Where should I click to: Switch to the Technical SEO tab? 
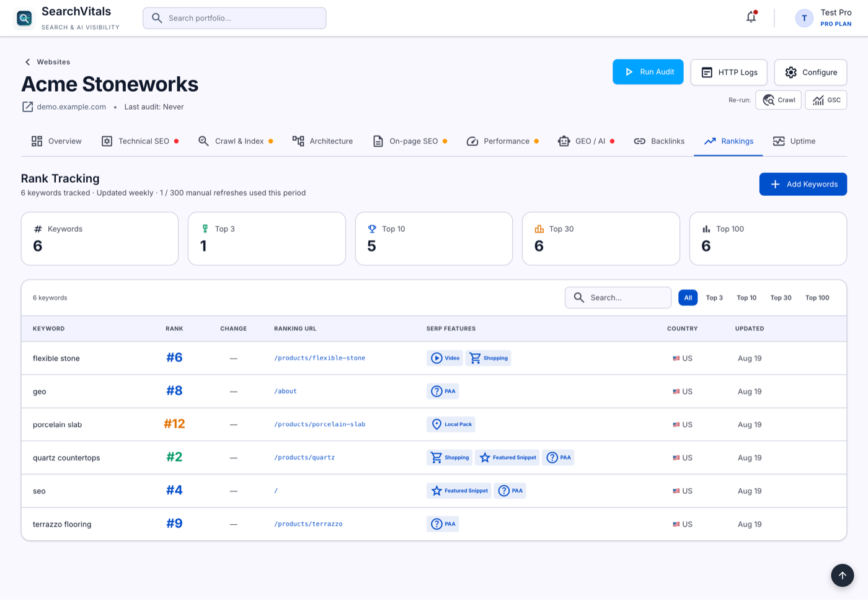point(140,141)
